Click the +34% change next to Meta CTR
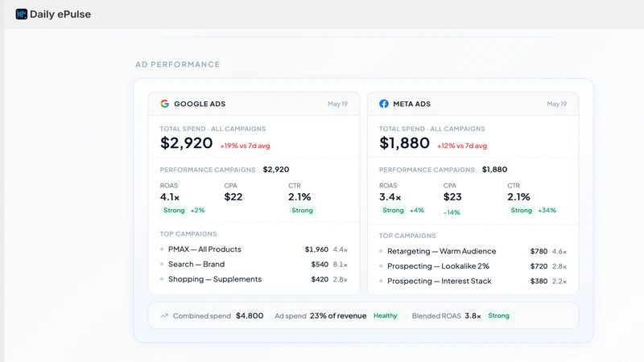The width and height of the screenshot is (644, 362). tap(547, 210)
